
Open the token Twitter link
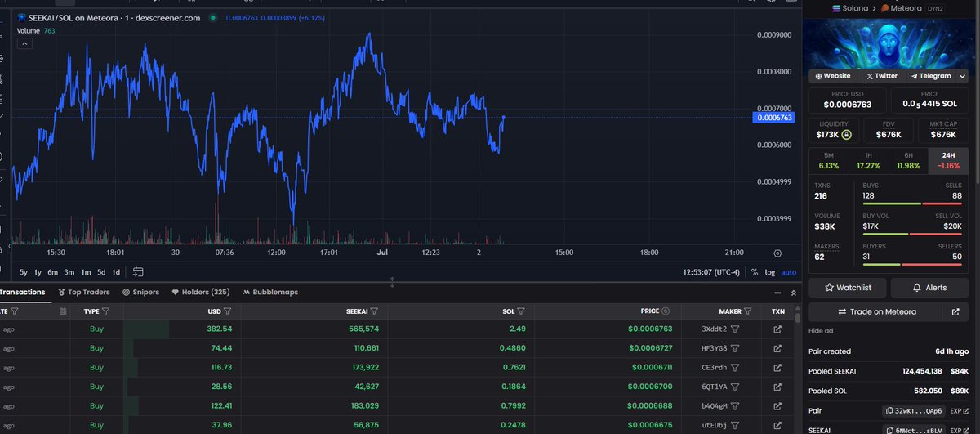click(880, 76)
